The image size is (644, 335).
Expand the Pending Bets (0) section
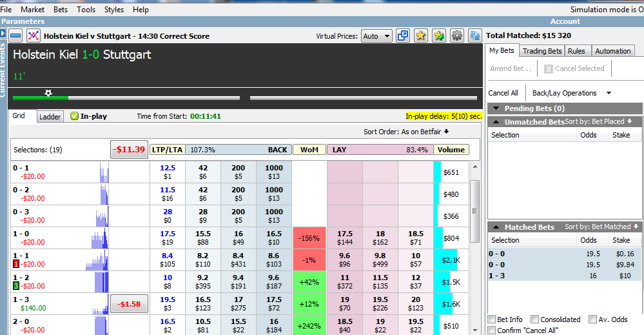[x=496, y=108]
